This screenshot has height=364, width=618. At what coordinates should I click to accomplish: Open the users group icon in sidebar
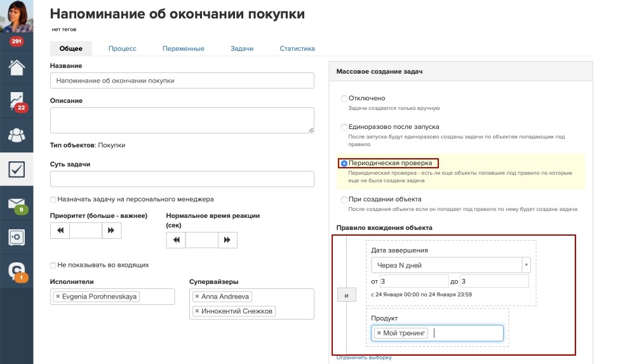click(x=17, y=135)
